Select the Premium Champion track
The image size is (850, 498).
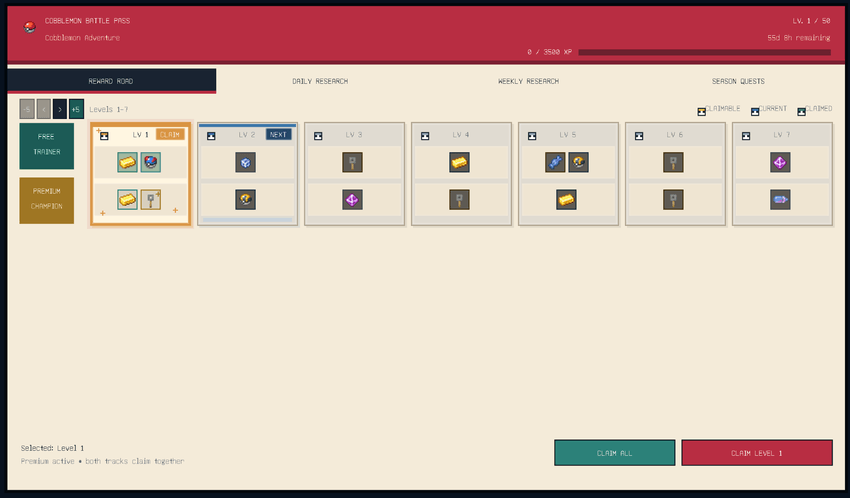[47, 200]
